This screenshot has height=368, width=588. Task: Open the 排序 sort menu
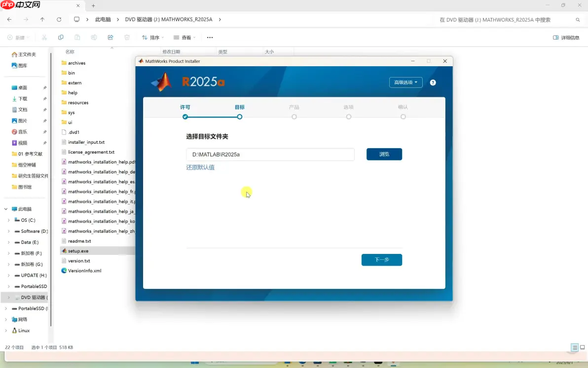click(x=152, y=37)
